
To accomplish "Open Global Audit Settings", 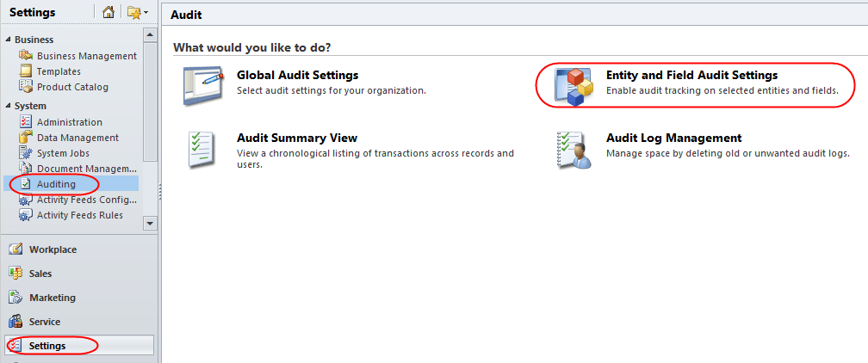I will pyautogui.click(x=297, y=75).
